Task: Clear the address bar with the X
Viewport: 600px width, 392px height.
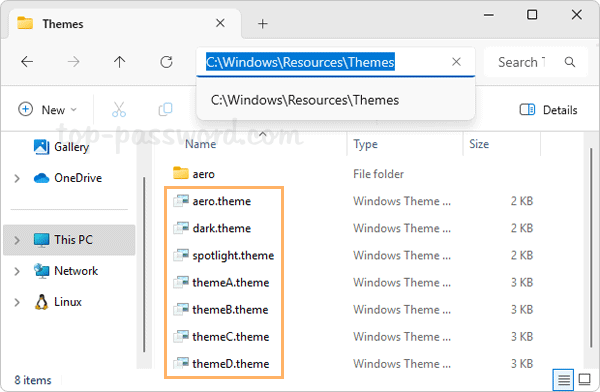Action: [x=456, y=62]
